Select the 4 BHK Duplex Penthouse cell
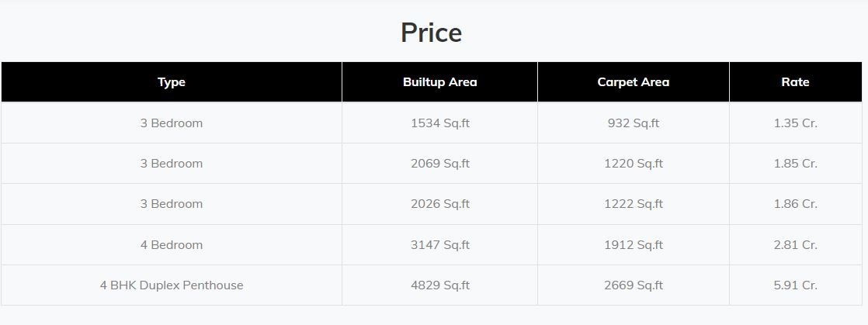The height and width of the screenshot is (325, 868). [172, 285]
